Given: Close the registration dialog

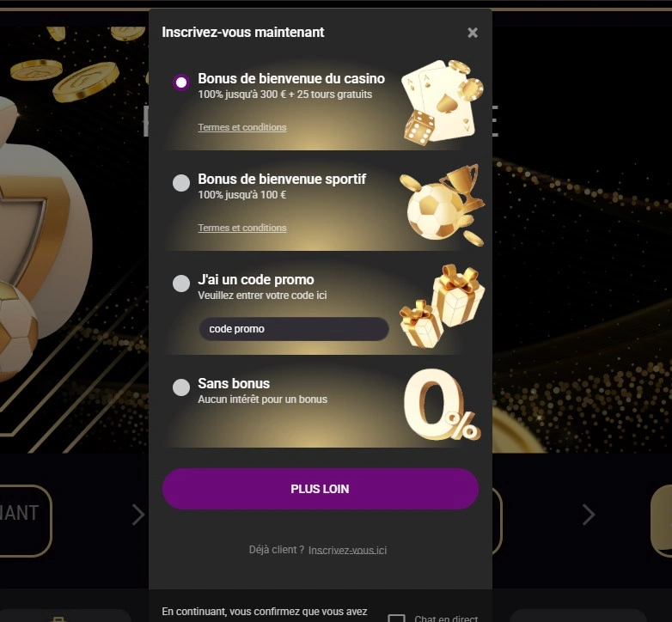Looking at the screenshot, I should tap(473, 33).
